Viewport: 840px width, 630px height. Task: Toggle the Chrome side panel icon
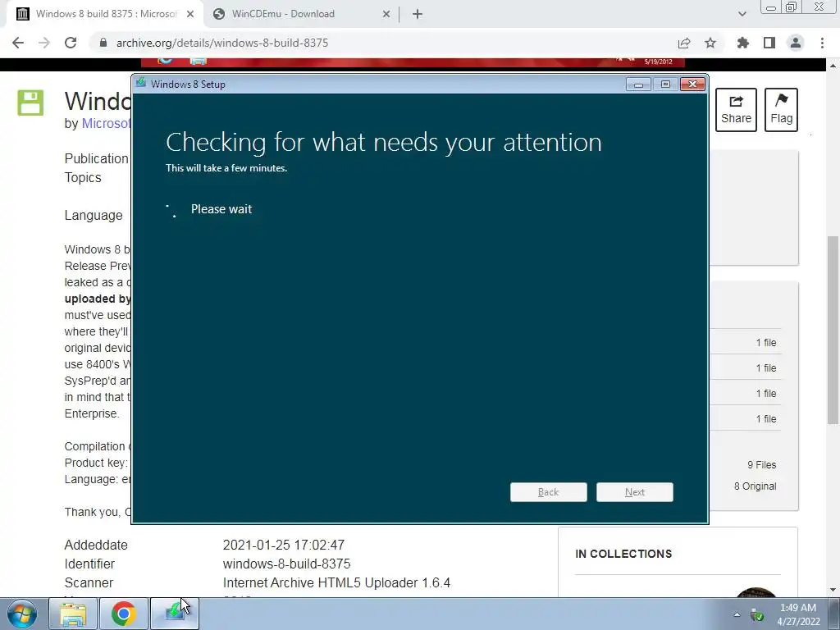tap(769, 43)
